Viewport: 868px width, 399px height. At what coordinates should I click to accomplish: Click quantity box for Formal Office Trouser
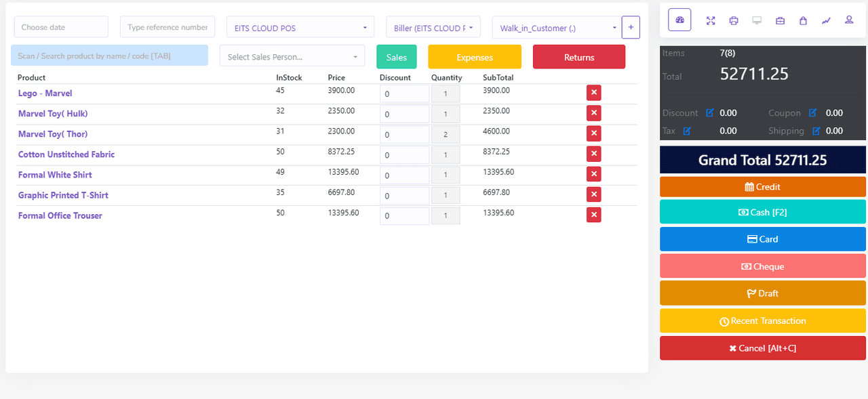pyautogui.click(x=446, y=215)
